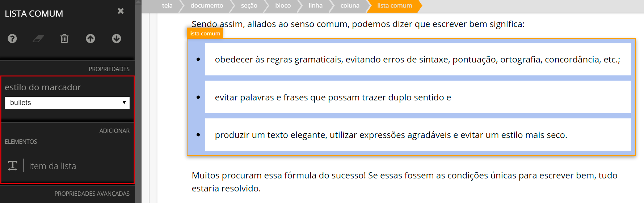
Task: Click the text icon beside item da lista
Action: (13, 166)
